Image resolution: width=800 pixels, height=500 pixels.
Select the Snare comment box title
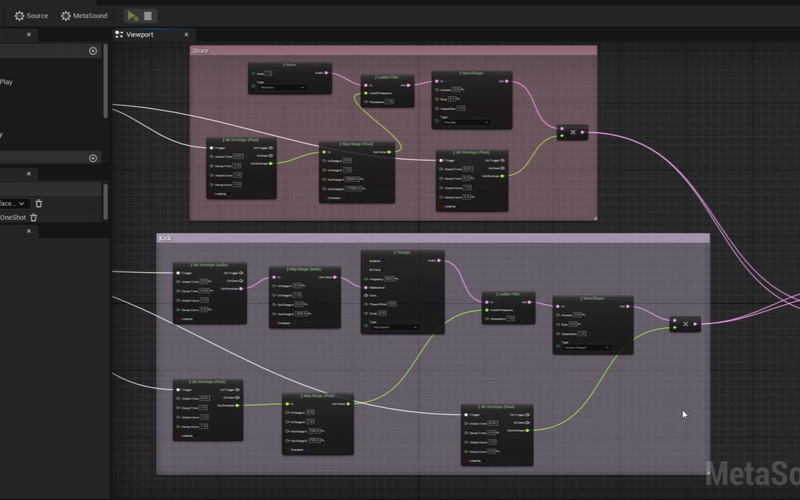click(x=201, y=50)
